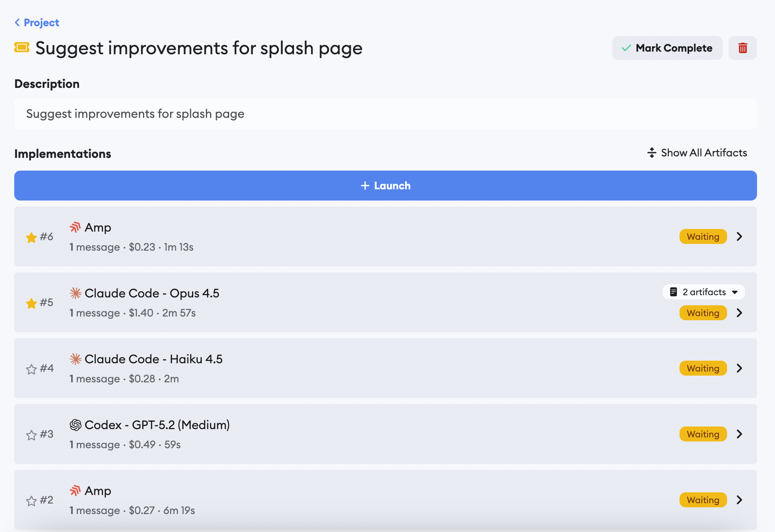Click the Description section heading
This screenshot has height=532, width=775.
(47, 84)
